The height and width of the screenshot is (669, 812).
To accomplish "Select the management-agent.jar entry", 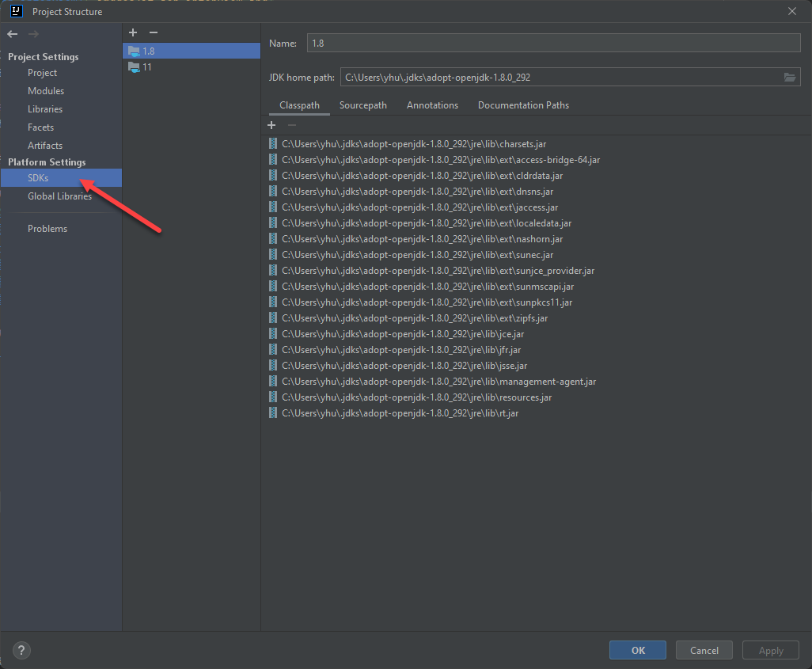I will (x=432, y=382).
